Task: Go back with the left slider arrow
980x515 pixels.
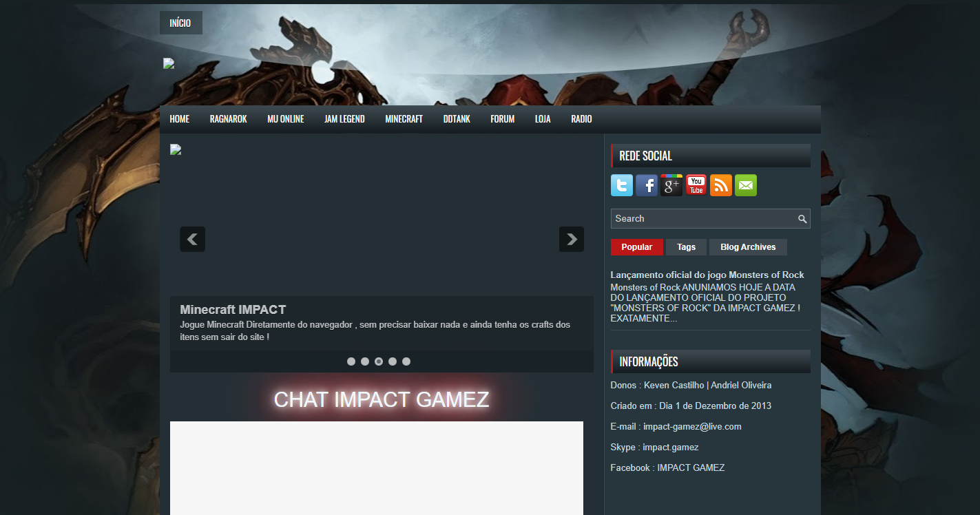Action: (192, 239)
